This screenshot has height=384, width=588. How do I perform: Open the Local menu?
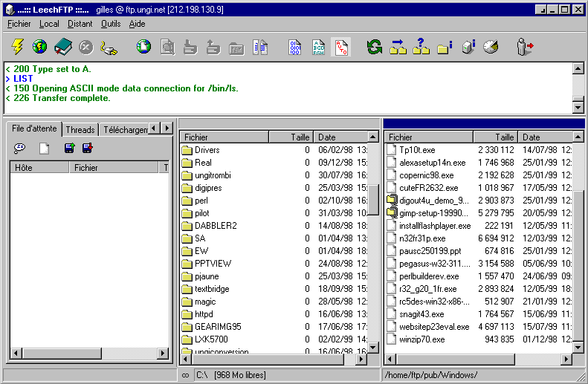click(x=49, y=24)
